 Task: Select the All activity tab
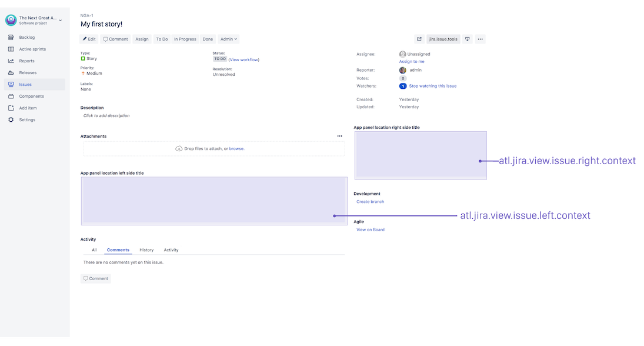coord(94,250)
